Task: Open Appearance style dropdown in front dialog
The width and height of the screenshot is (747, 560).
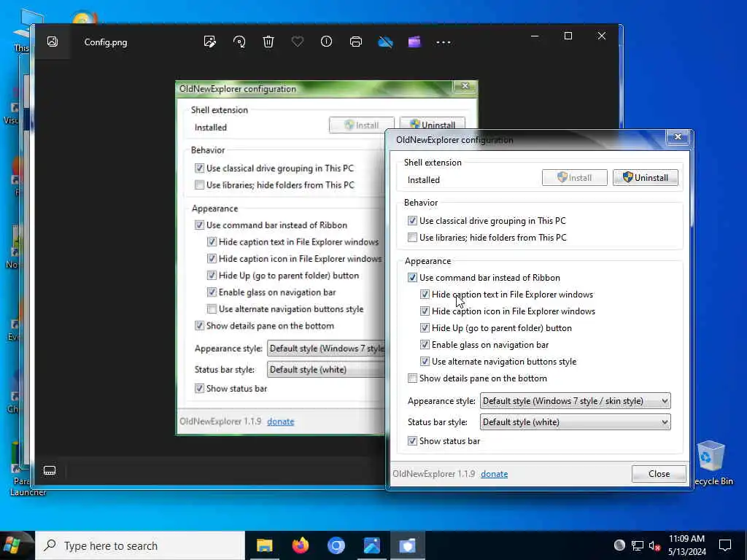Action: coord(575,401)
